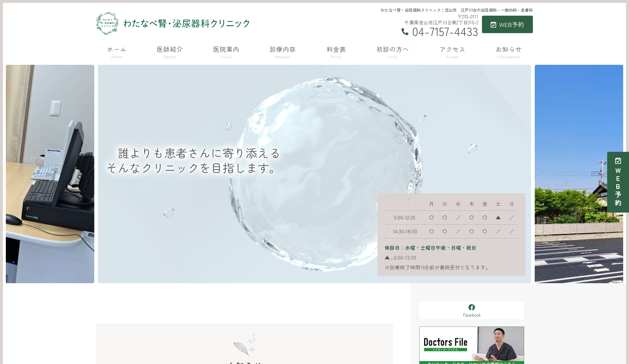Click the green WEB予約 reservation button
Image resolution: width=629 pixels, height=364 pixels.
[x=507, y=24]
